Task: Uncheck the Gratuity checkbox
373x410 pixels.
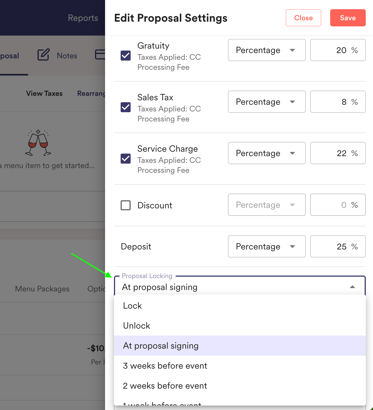Action: (126, 56)
